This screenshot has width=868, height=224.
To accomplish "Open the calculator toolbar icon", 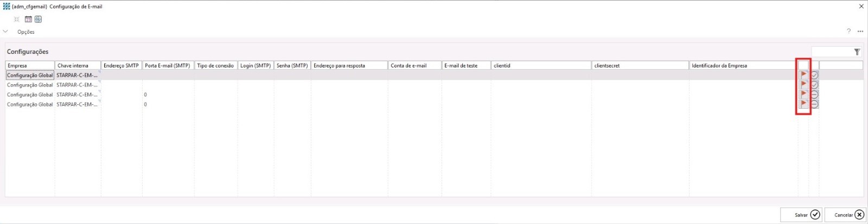I will pyautogui.click(x=38, y=19).
